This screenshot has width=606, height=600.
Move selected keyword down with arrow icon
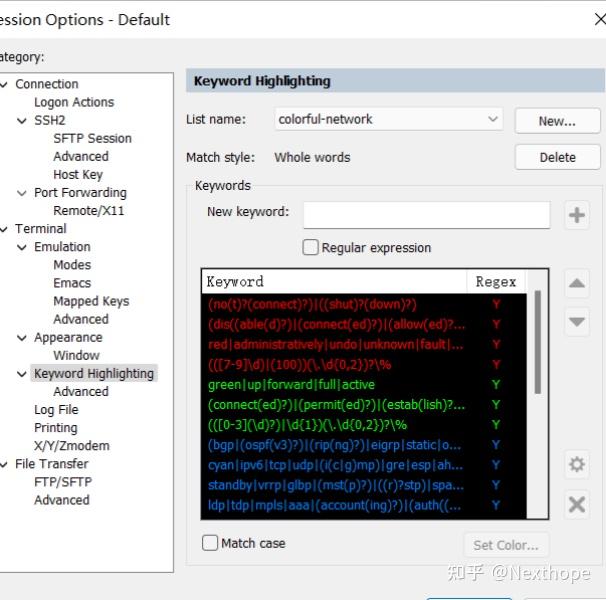[x=577, y=322]
